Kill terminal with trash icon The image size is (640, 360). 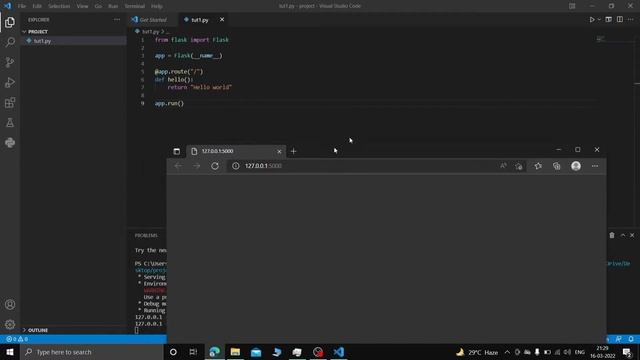coord(612,235)
